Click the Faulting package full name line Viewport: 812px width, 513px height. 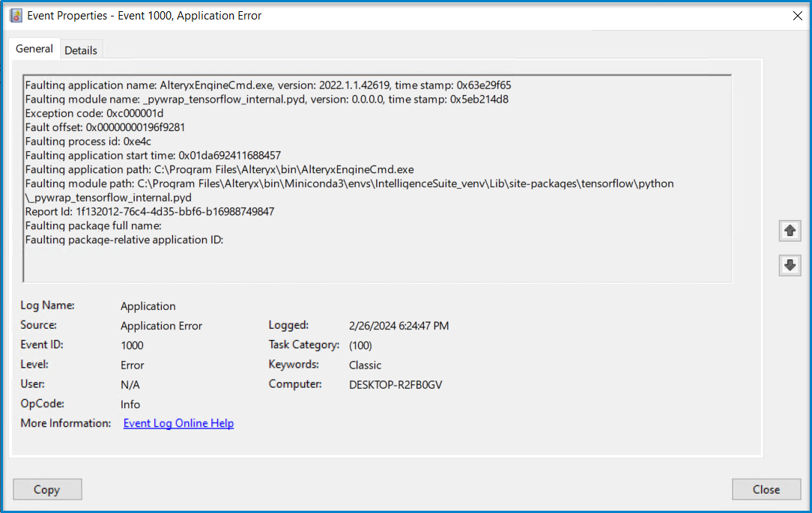[x=93, y=225]
